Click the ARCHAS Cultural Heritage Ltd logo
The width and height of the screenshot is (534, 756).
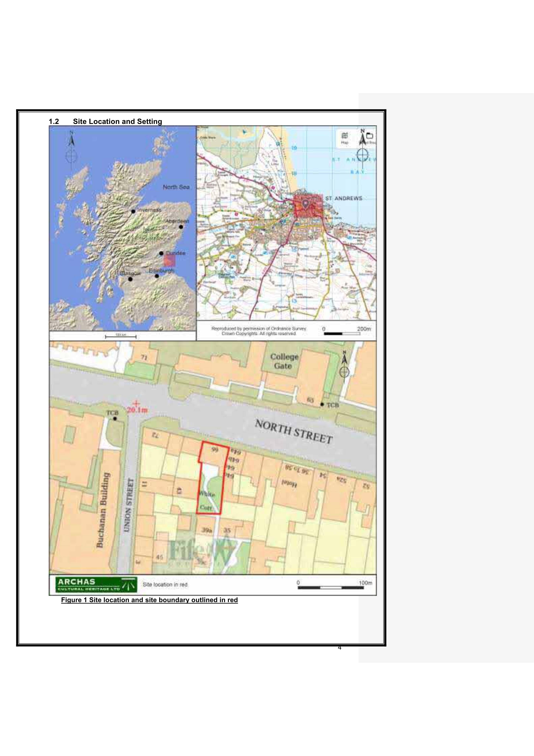pyautogui.click(x=96, y=585)
